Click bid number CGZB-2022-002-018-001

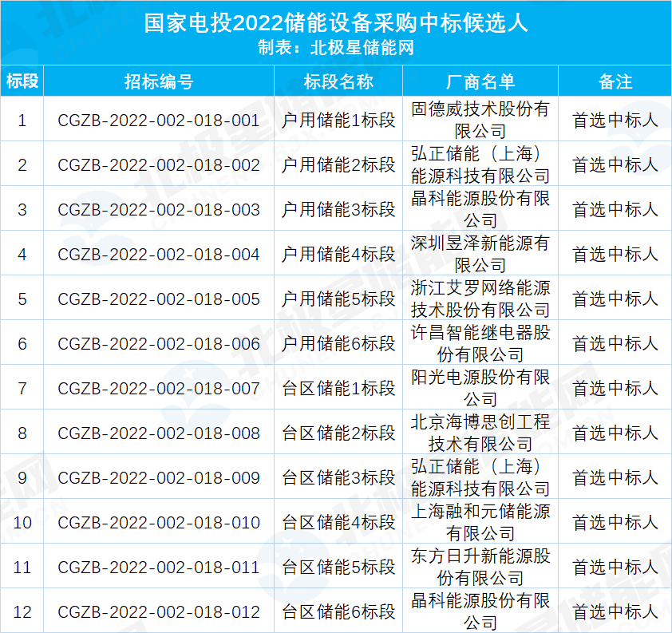click(159, 121)
